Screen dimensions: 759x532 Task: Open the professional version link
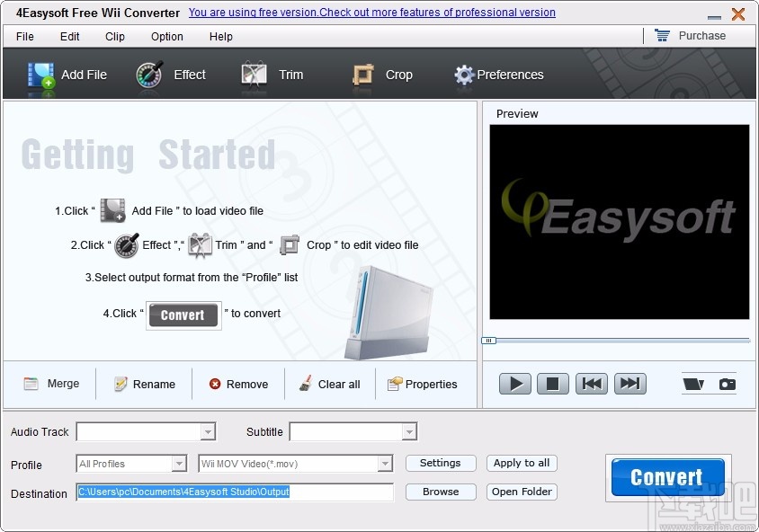371,12
